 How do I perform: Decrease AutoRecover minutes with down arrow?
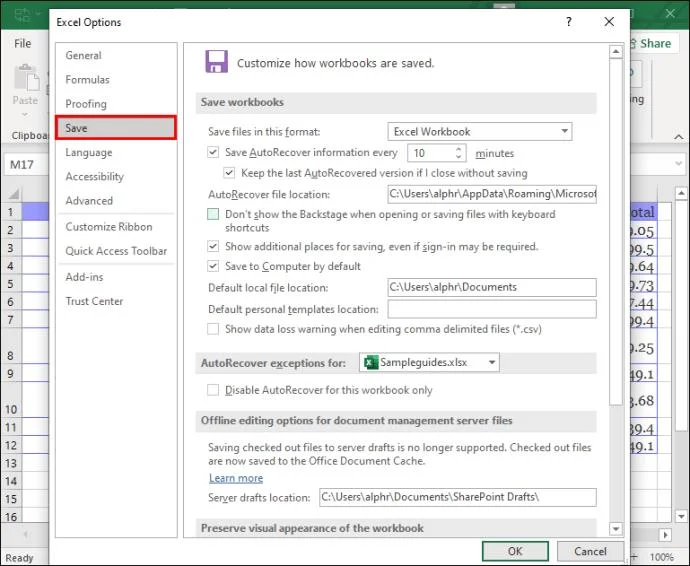[x=459, y=157]
